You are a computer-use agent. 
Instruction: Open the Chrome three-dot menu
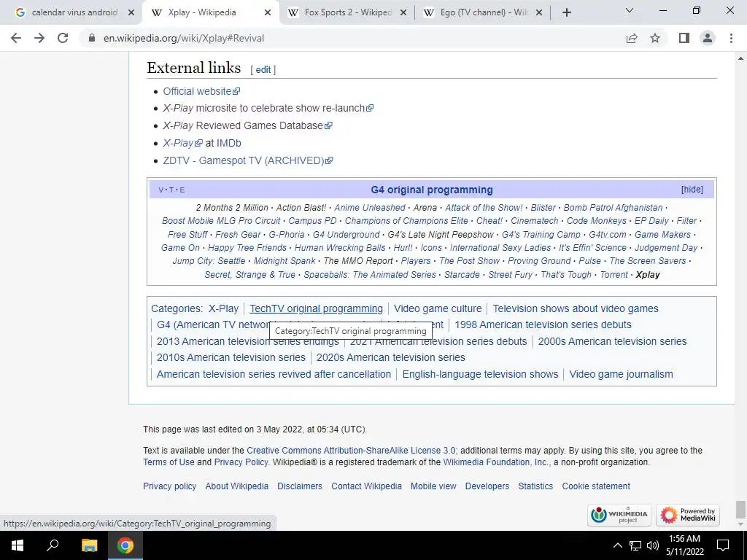point(731,38)
